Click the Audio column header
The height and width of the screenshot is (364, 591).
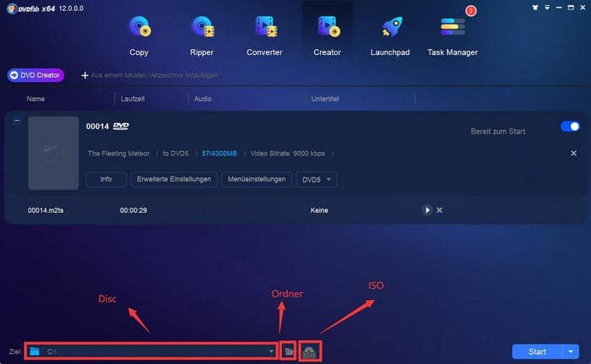pyautogui.click(x=203, y=99)
